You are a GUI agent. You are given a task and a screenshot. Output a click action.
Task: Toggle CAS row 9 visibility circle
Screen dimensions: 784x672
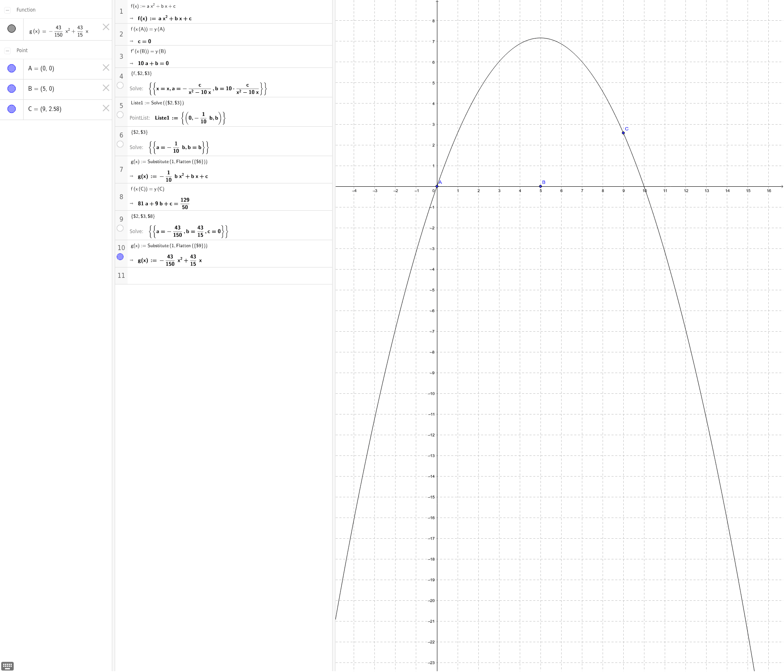coord(120,228)
